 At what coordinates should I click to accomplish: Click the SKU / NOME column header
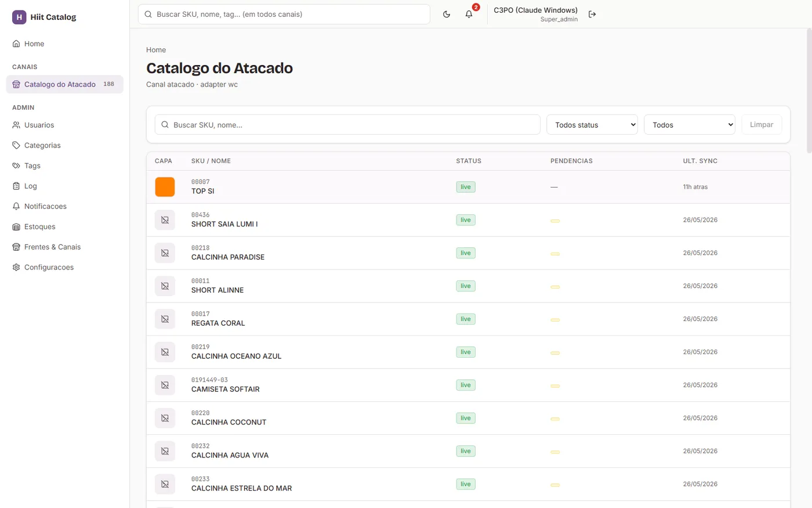coord(211,161)
